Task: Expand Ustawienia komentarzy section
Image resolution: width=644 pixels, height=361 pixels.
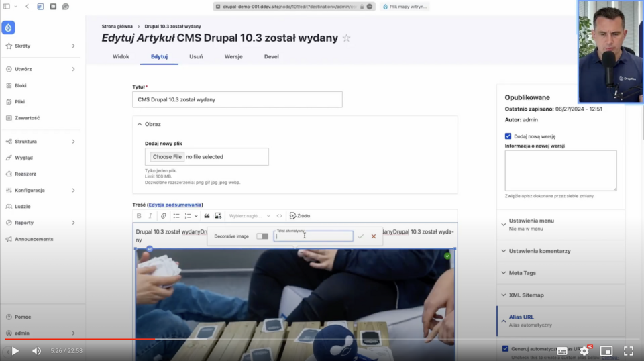Action: [560, 251]
